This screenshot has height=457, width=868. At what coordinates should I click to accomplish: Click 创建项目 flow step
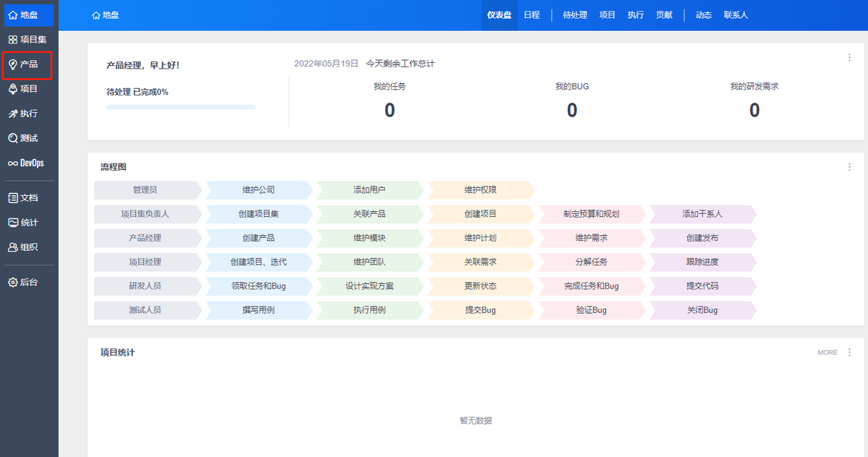click(480, 214)
